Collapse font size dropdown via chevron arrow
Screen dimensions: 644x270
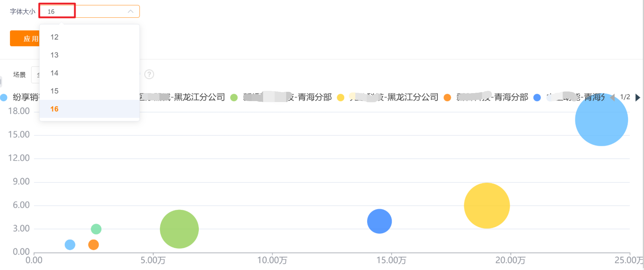click(x=130, y=12)
